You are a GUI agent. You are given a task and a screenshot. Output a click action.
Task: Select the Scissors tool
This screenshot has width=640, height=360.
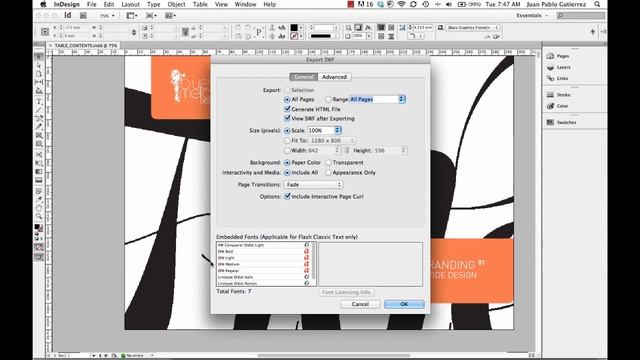pos(39,155)
